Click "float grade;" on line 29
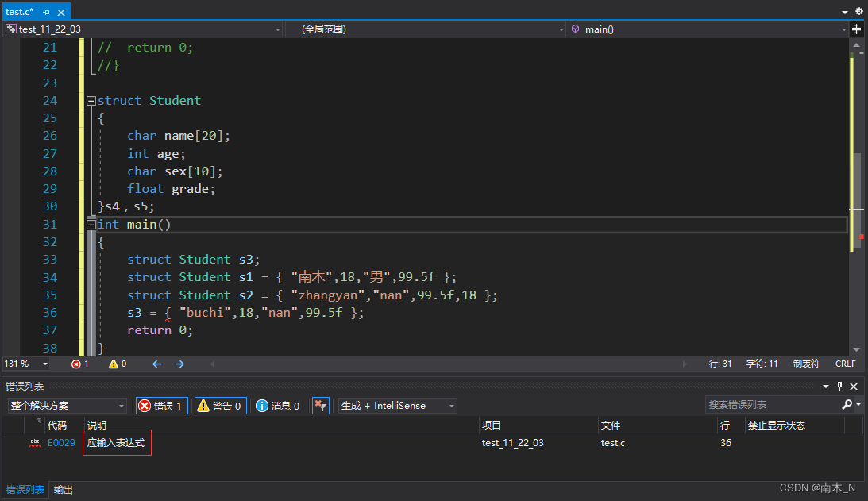The height and width of the screenshot is (501, 868). click(171, 189)
